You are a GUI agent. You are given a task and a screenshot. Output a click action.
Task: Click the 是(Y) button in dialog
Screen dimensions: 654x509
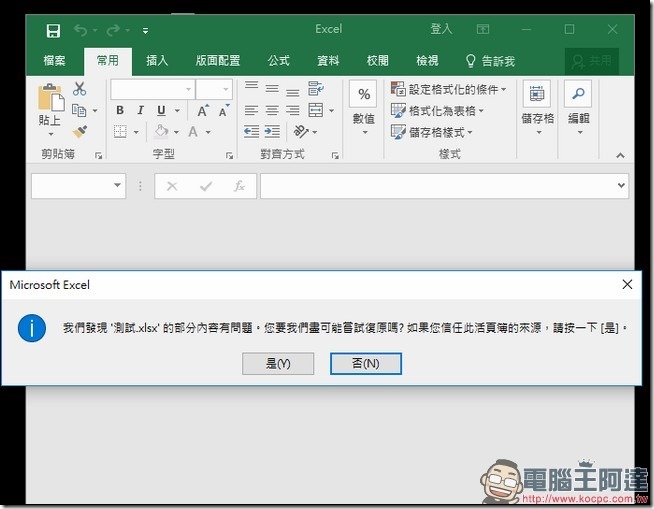278,364
